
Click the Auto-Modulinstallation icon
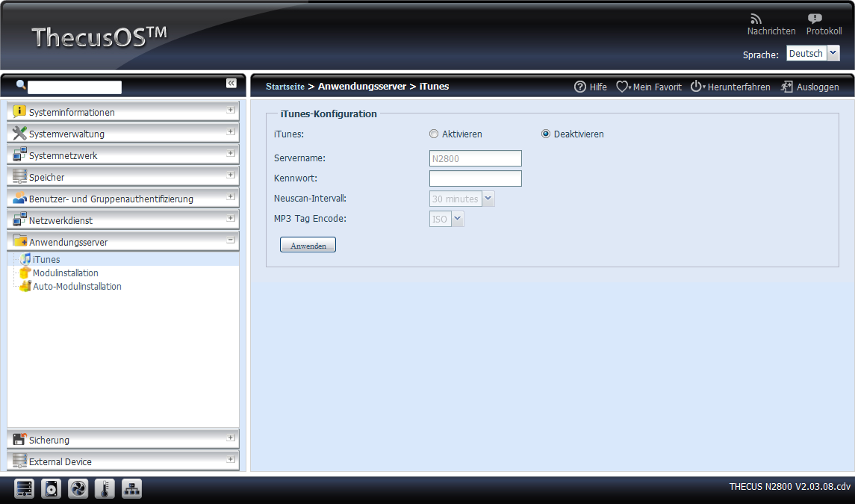(x=25, y=286)
